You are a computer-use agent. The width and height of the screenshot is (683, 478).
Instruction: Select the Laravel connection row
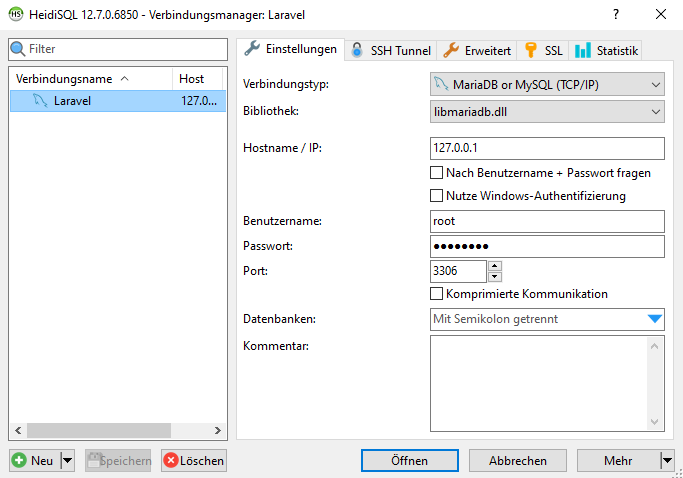[x=118, y=101]
